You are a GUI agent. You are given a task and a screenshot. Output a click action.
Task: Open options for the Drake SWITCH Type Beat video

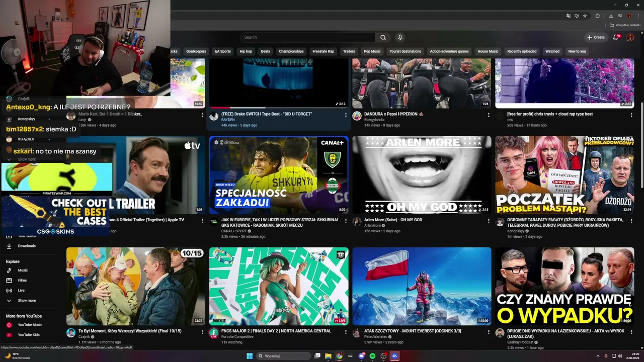[346, 115]
